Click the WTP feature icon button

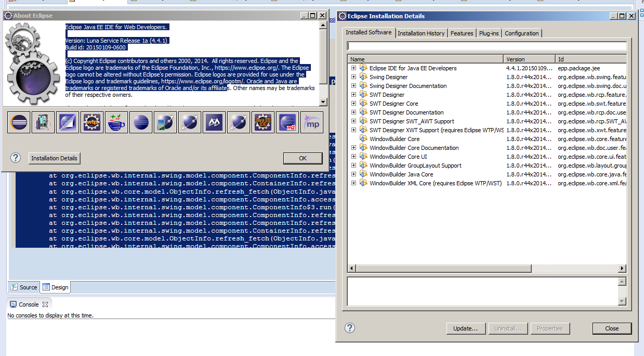click(x=92, y=122)
